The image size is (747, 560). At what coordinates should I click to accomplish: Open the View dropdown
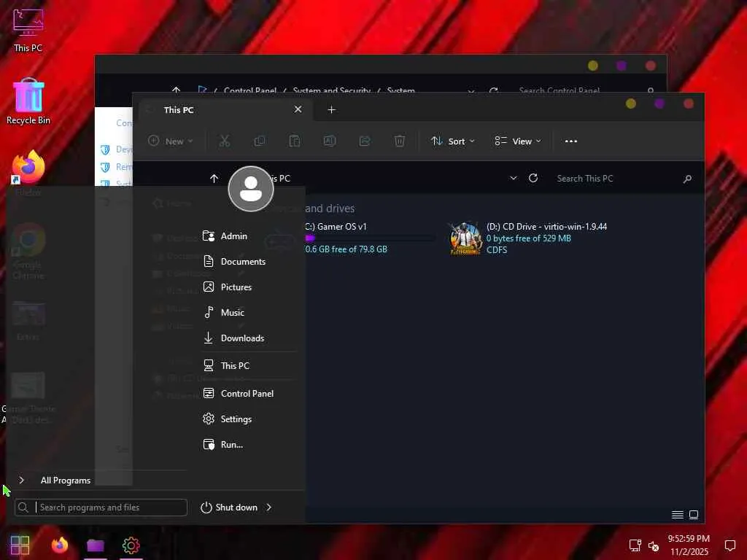518,141
